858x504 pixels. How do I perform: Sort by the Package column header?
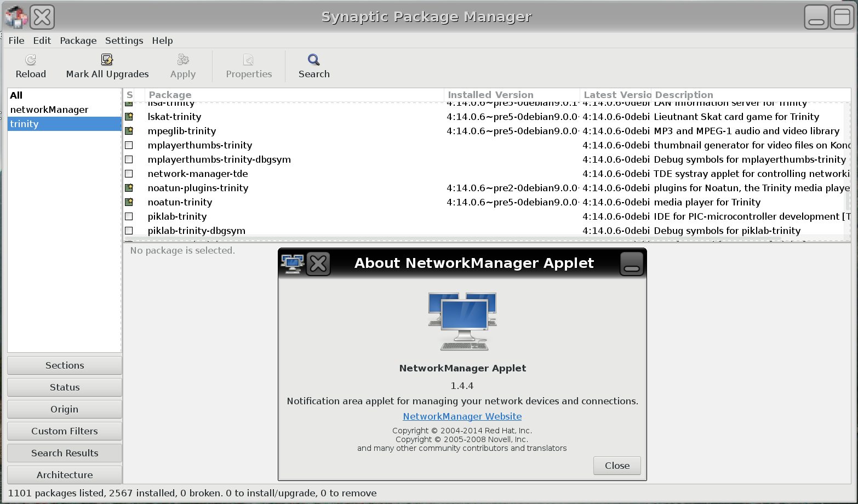click(x=294, y=95)
